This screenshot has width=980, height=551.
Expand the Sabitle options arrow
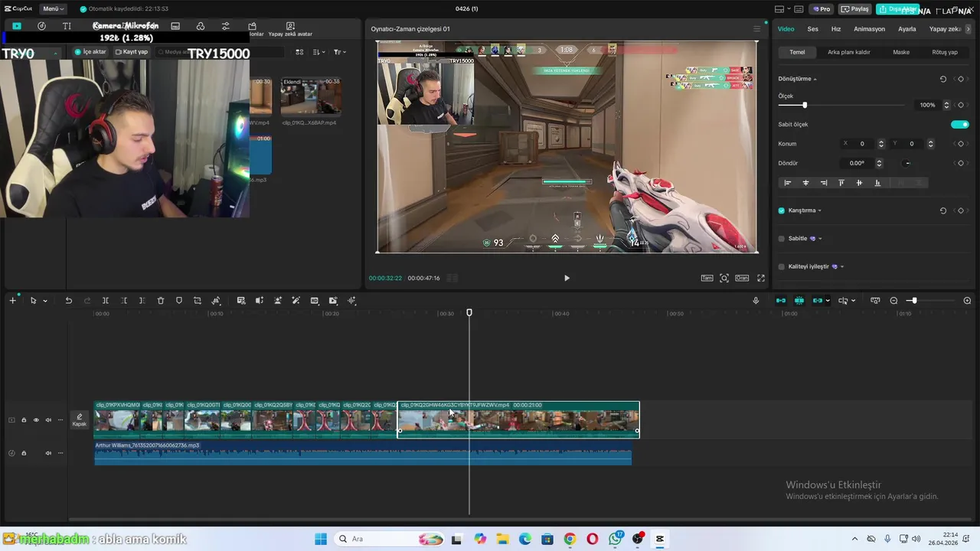[x=820, y=239]
